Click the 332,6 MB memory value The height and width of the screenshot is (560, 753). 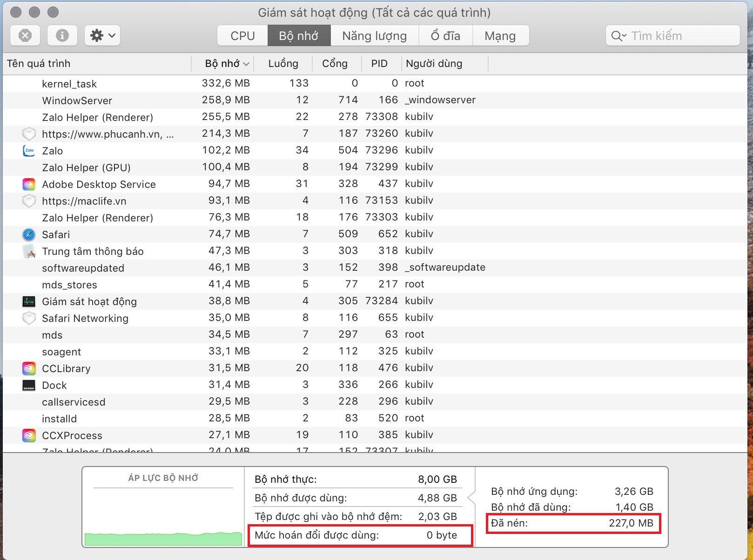226,83
